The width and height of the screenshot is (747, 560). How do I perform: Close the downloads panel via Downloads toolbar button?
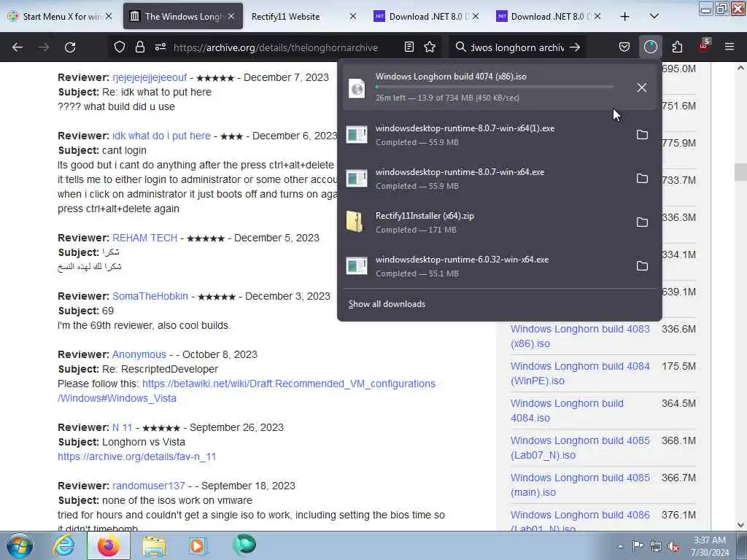650,47
